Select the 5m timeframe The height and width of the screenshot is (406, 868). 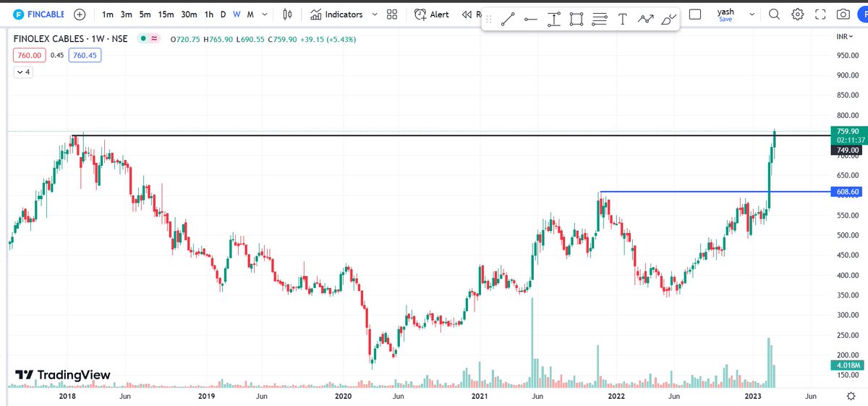145,14
